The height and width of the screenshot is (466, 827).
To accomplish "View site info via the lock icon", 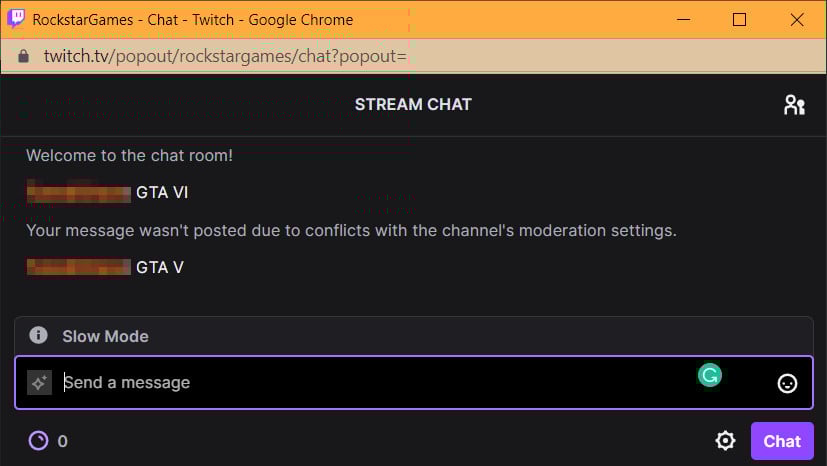I will [x=23, y=56].
